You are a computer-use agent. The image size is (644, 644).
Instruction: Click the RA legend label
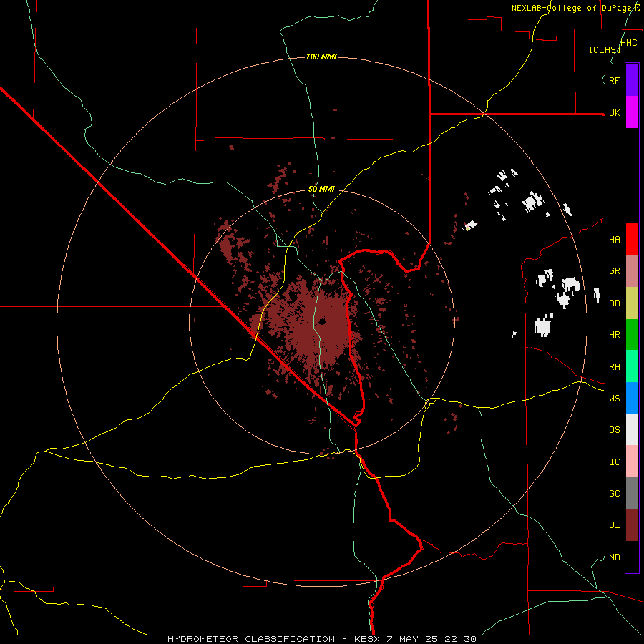[x=614, y=366]
